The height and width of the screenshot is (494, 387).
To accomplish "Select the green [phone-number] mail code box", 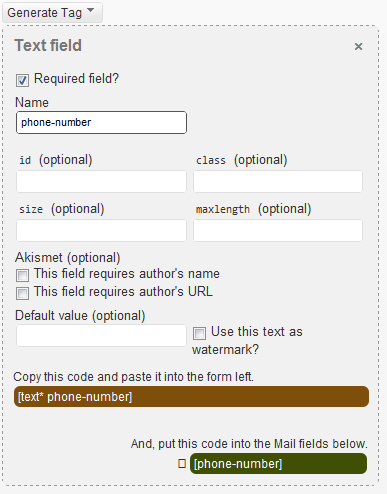I will tap(278, 464).
